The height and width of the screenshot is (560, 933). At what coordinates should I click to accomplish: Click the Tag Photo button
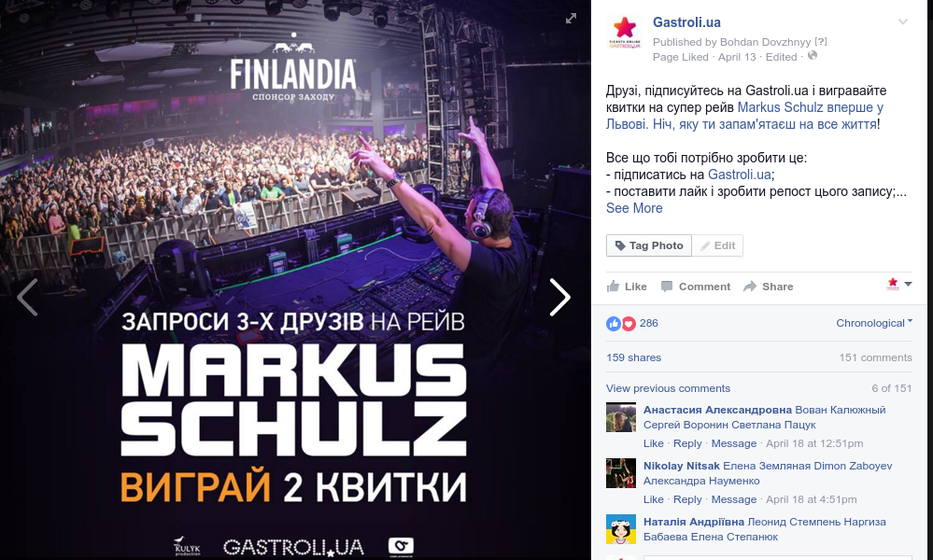click(x=648, y=245)
